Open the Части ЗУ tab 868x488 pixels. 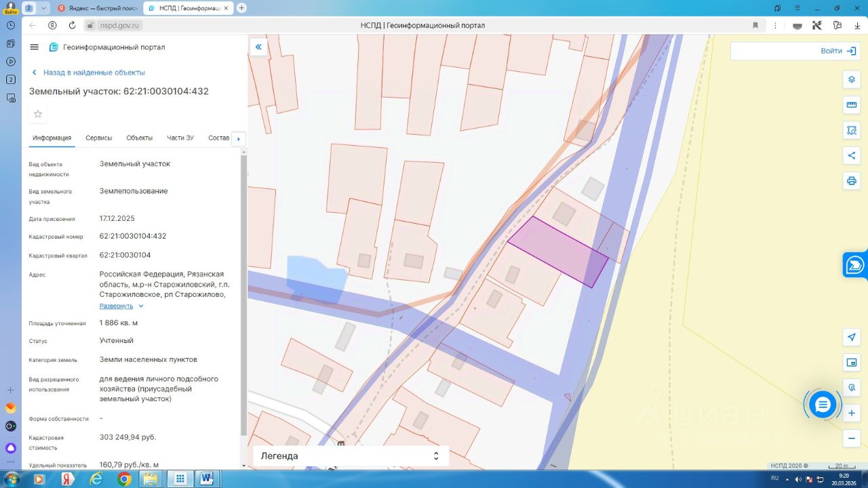point(180,138)
